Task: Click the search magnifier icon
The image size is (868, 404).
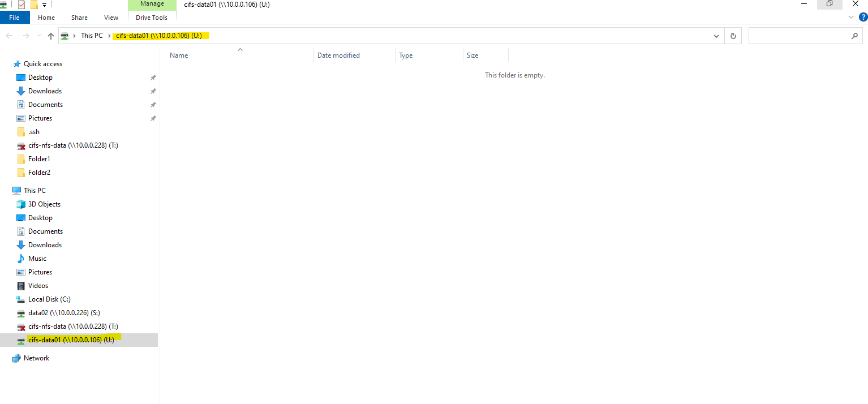Action: tap(854, 36)
